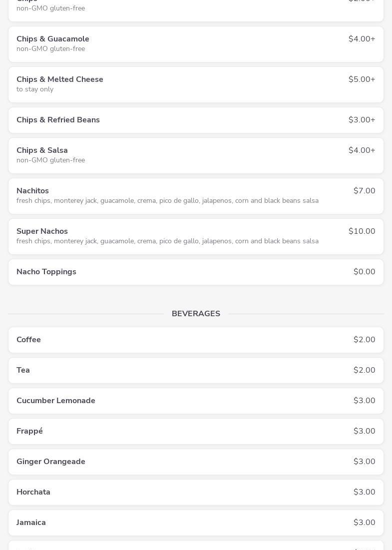Choose Tea in the beverages section
This screenshot has width=392, height=550.
(x=23, y=370)
